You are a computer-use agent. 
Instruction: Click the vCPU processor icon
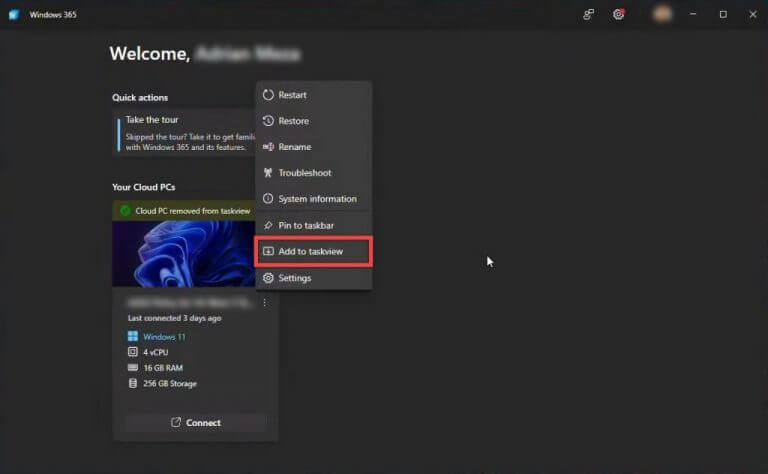click(x=133, y=352)
